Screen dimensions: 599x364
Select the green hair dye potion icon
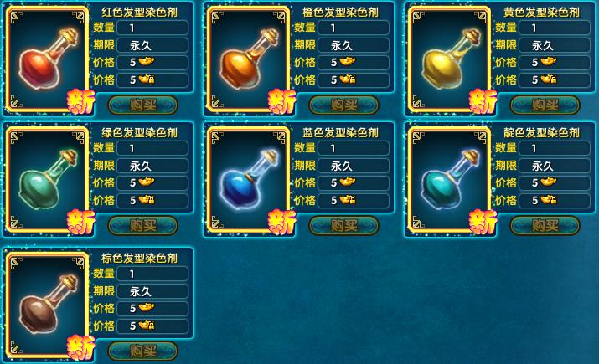coord(48,180)
